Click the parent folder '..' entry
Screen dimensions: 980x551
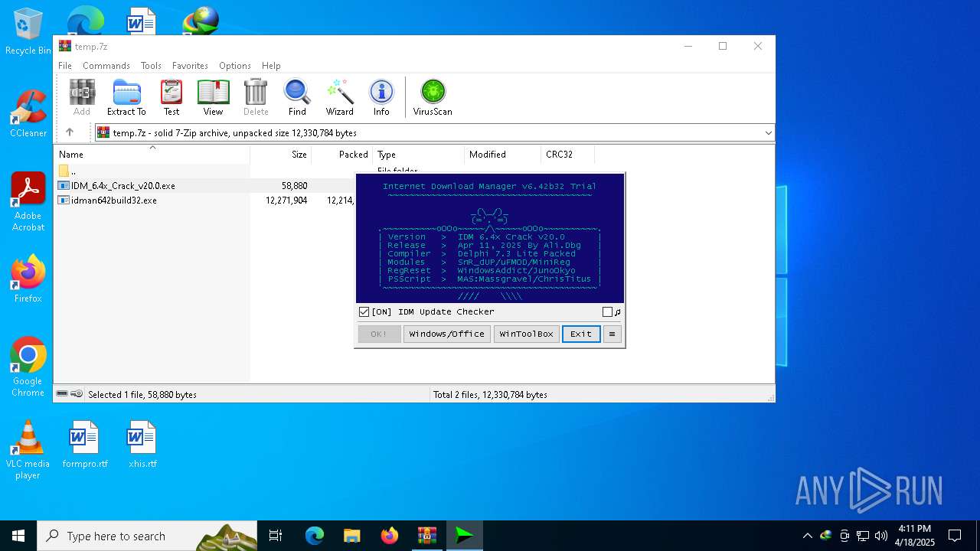click(x=67, y=171)
